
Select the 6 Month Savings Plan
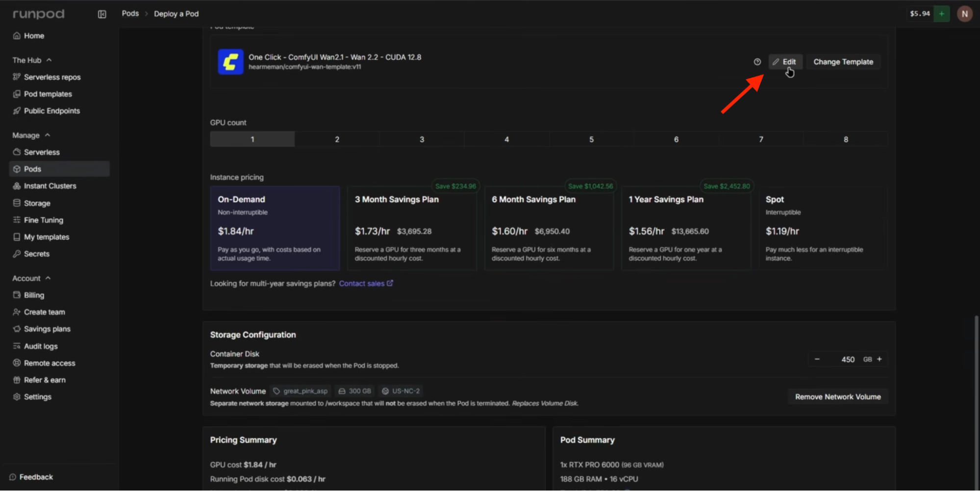(549, 228)
